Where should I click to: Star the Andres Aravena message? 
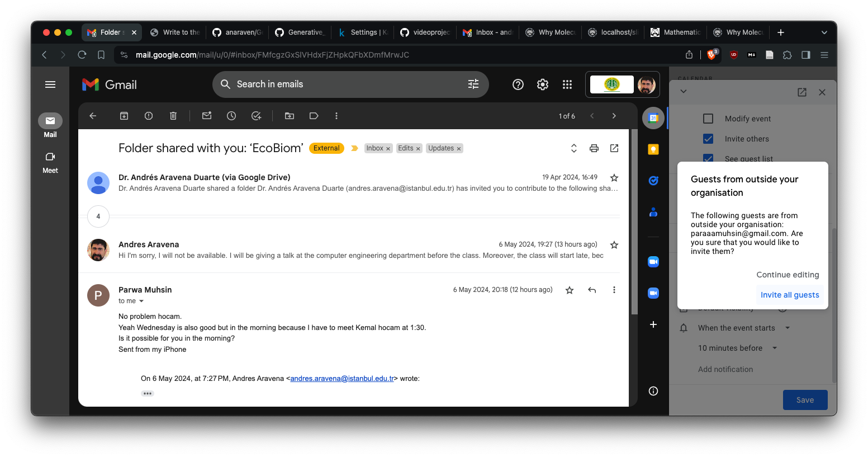[x=614, y=245]
